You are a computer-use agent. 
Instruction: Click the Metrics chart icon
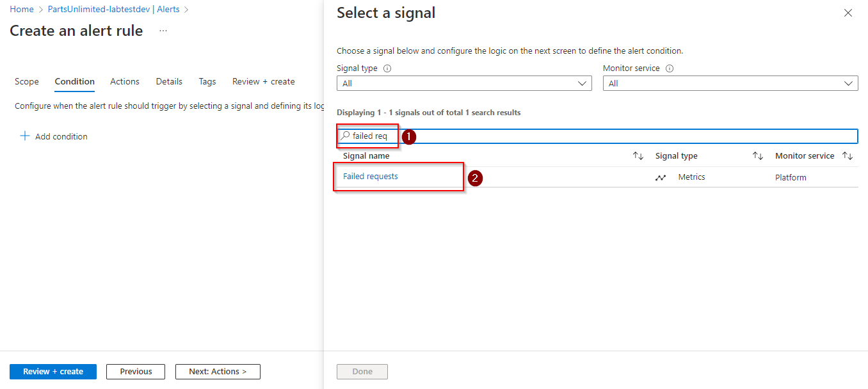(x=661, y=178)
